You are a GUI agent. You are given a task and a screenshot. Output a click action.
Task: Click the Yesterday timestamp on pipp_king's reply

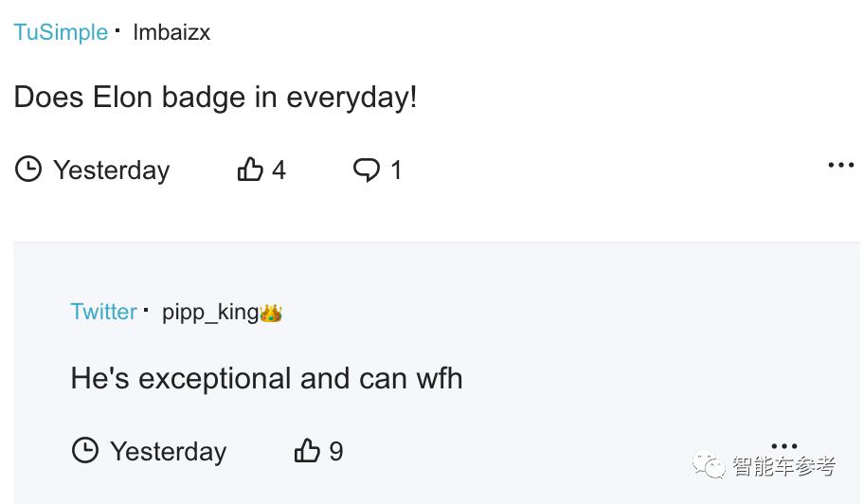tap(168, 452)
